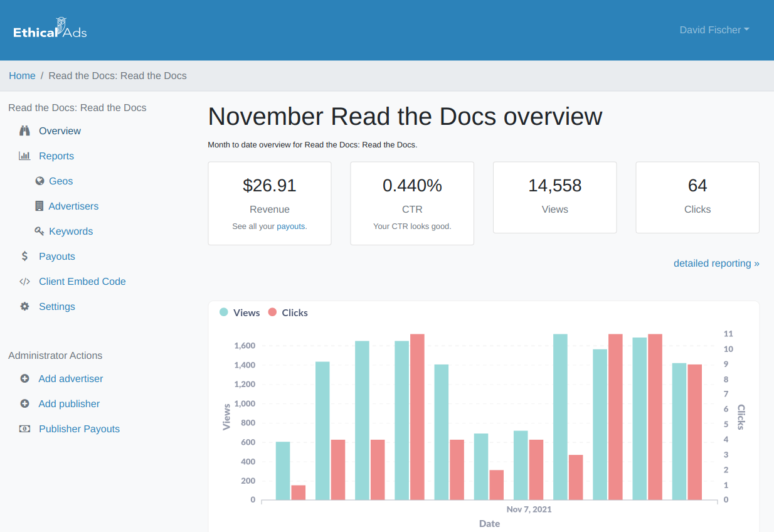Click the gear icon beside Settings
Image resolution: width=774 pixels, height=532 pixels.
tap(24, 307)
